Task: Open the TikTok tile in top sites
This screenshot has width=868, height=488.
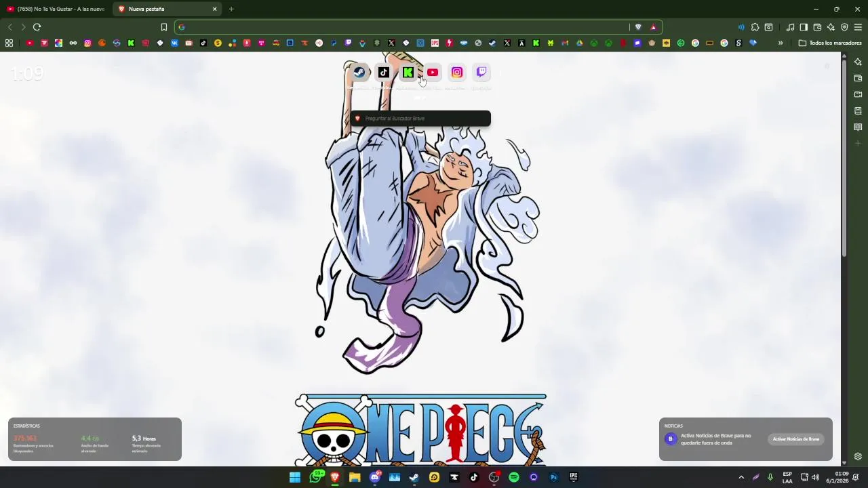Action: [384, 73]
